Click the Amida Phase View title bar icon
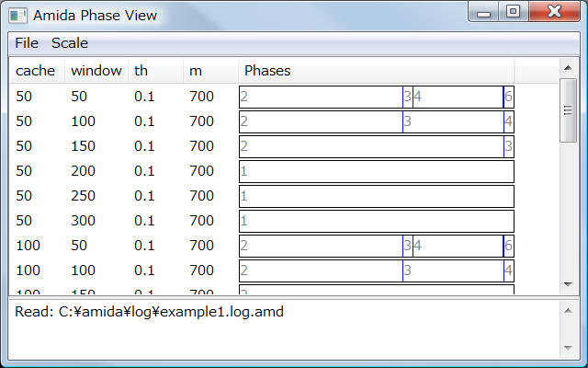588x368 pixels. pos(18,15)
